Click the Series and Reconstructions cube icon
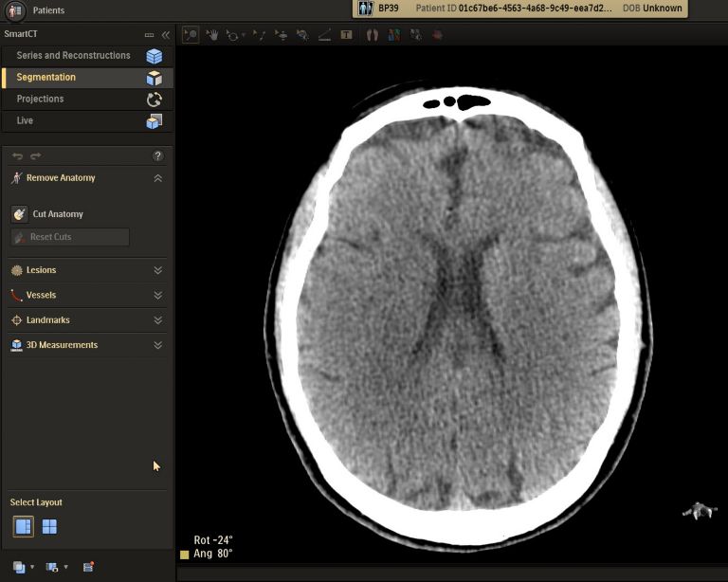This screenshot has height=582, width=728. (155, 56)
